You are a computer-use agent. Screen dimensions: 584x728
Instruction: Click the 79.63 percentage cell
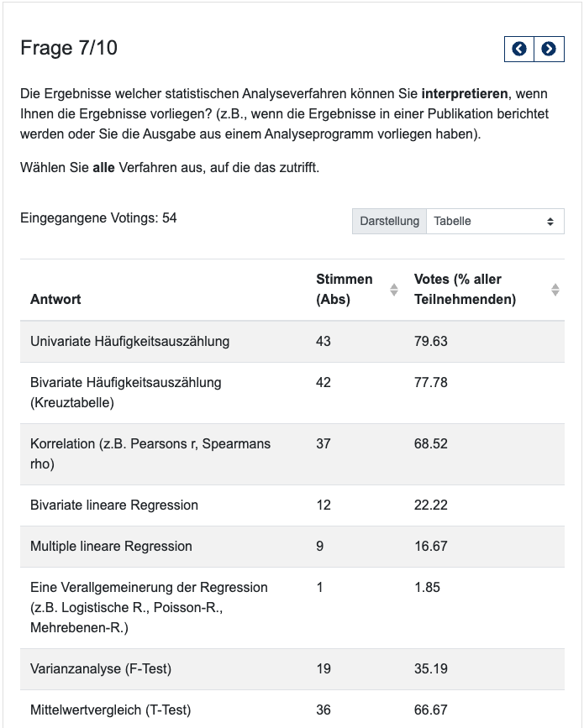(431, 342)
